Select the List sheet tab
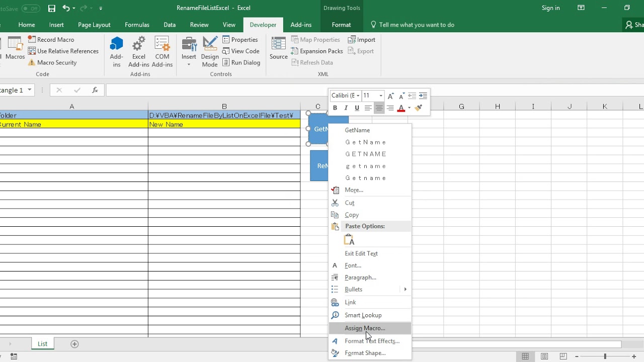Screen dimensions: 644x362 (42, 344)
